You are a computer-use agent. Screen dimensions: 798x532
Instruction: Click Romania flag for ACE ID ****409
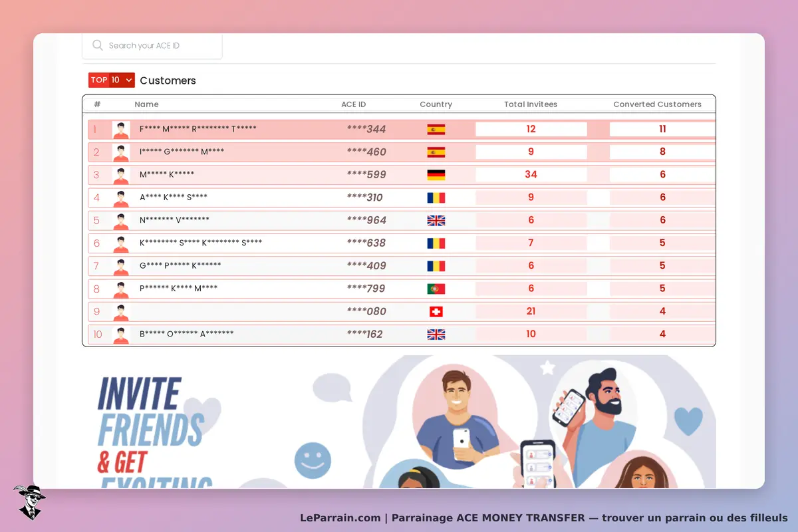click(436, 266)
